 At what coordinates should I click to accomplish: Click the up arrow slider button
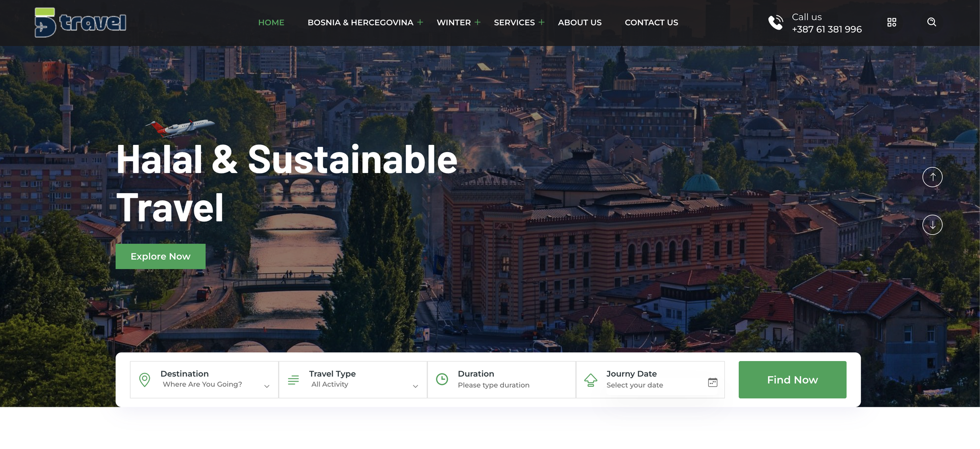click(x=932, y=177)
